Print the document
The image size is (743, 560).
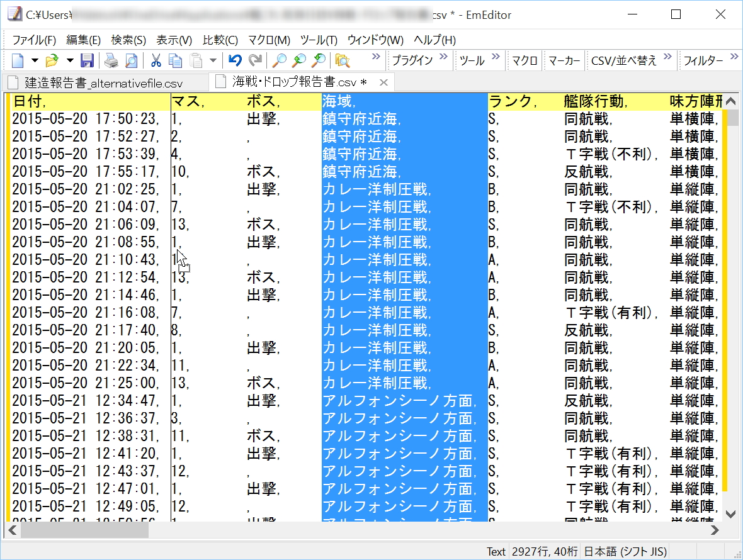(111, 60)
